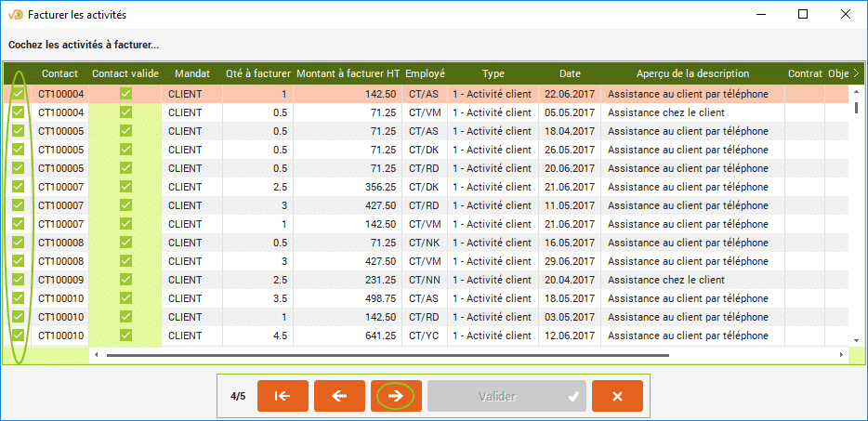
Task: Sort by the Contact column header
Action: [59, 73]
